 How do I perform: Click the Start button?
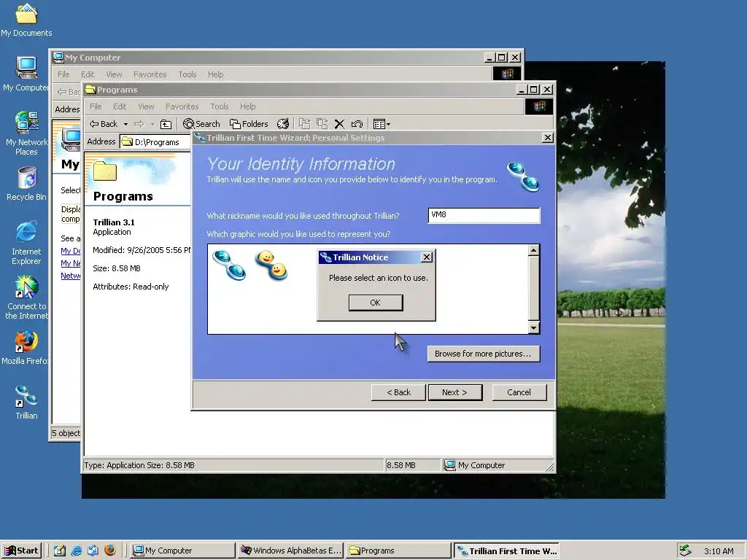pyautogui.click(x=21, y=551)
